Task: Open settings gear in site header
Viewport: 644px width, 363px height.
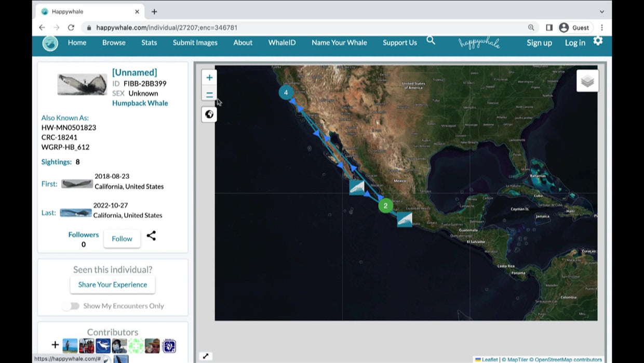Action: click(x=598, y=41)
